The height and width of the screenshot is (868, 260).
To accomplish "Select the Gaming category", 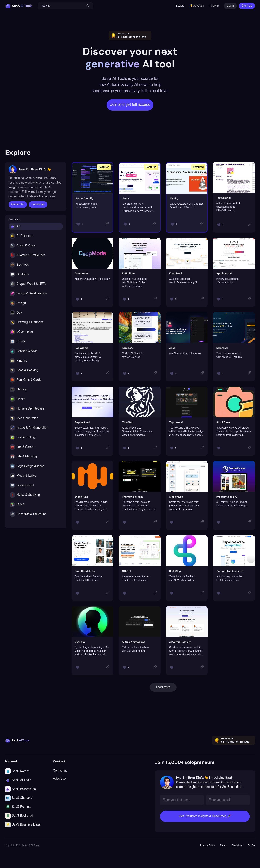I will [x=36, y=389].
